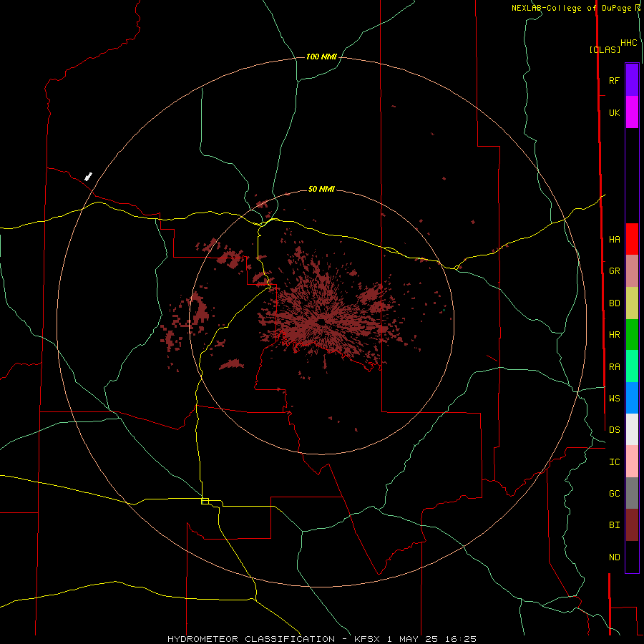644x644 pixels.
Task: Click the "IC" legend label
Action: 615,462
